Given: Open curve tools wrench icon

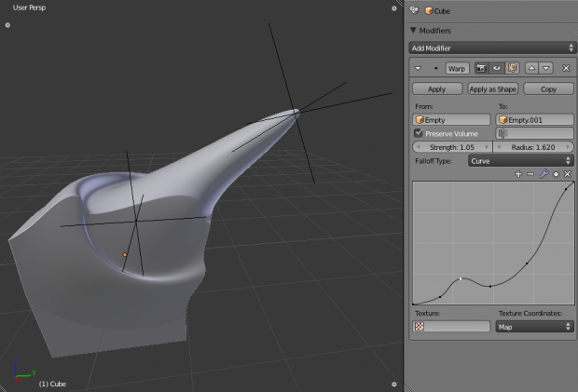Looking at the screenshot, I should 544,174.
